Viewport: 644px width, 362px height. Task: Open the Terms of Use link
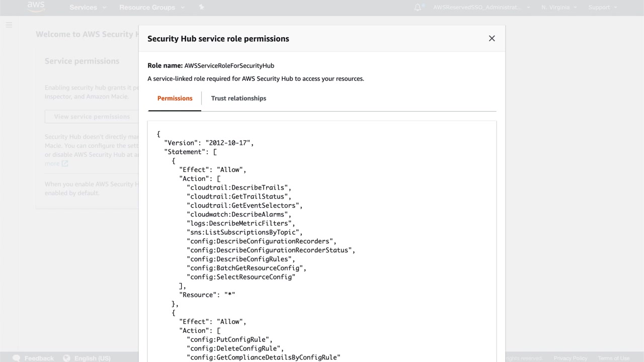pos(613,358)
